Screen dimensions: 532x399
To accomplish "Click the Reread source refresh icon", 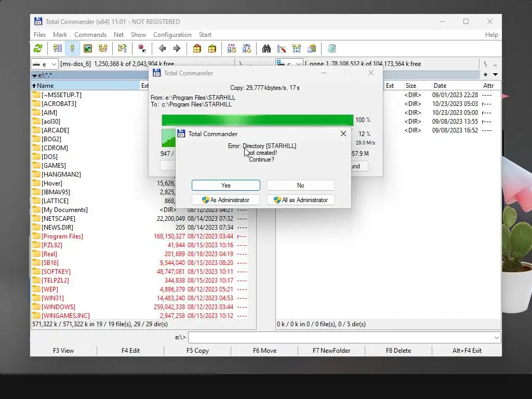I will tap(38, 48).
